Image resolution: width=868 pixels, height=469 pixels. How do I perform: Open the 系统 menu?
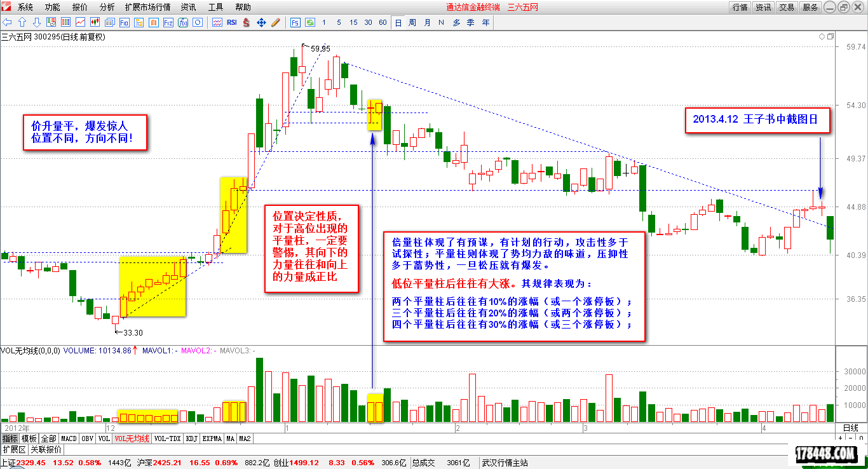[25, 7]
